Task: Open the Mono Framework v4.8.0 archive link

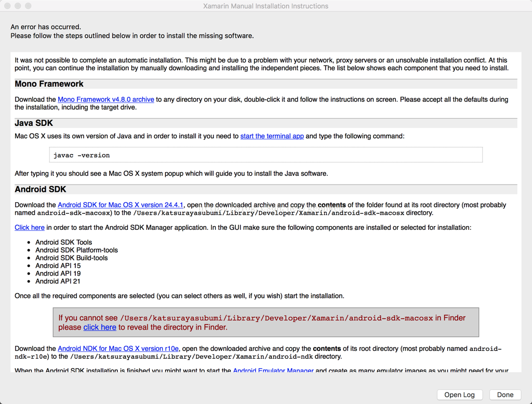Action: [106, 99]
